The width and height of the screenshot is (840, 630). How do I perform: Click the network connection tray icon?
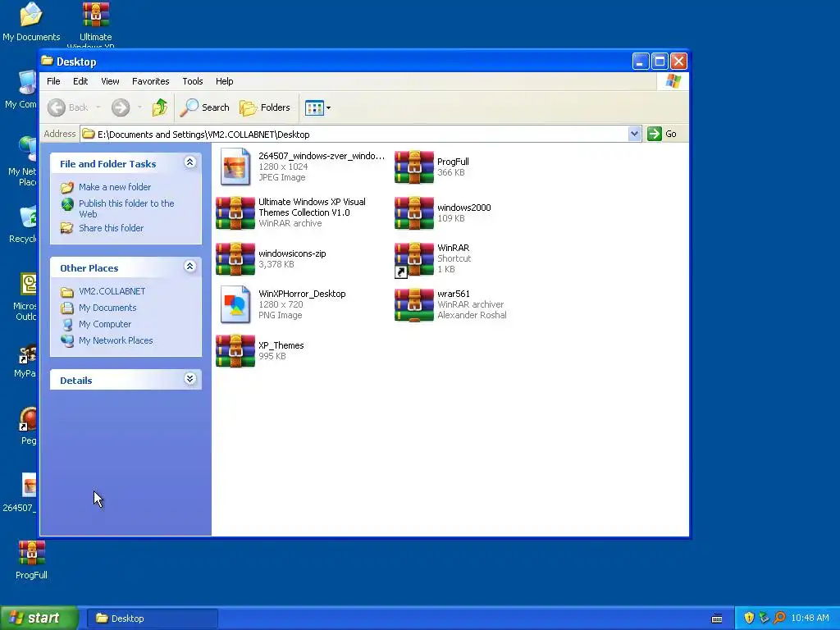(x=765, y=618)
